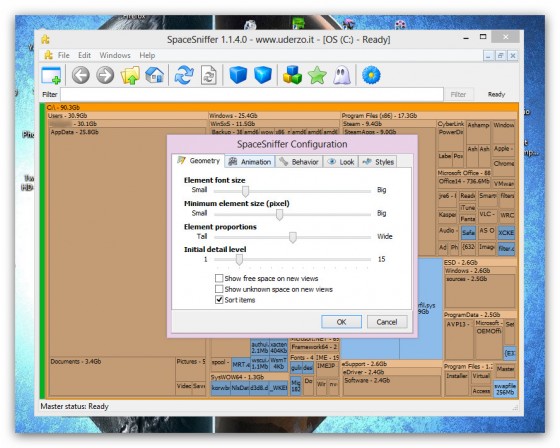The height and width of the screenshot is (448, 560).
Task: Open configuration via the blue gear icon
Action: click(371, 75)
